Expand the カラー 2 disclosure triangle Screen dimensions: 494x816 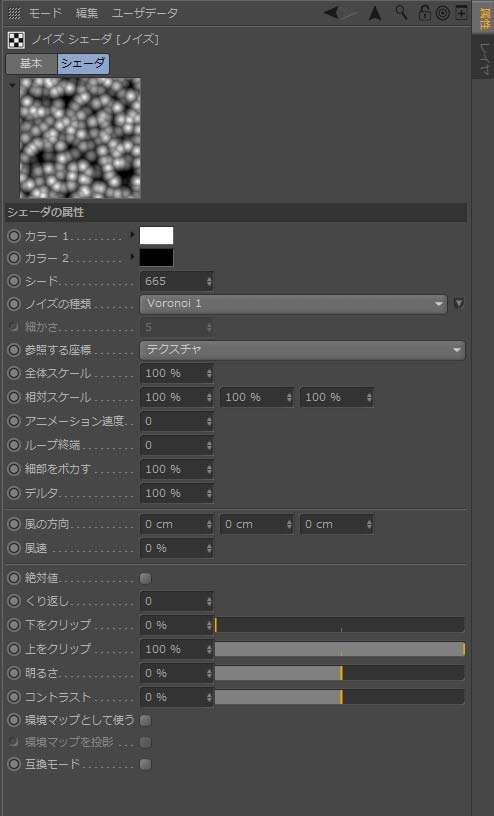(132, 257)
